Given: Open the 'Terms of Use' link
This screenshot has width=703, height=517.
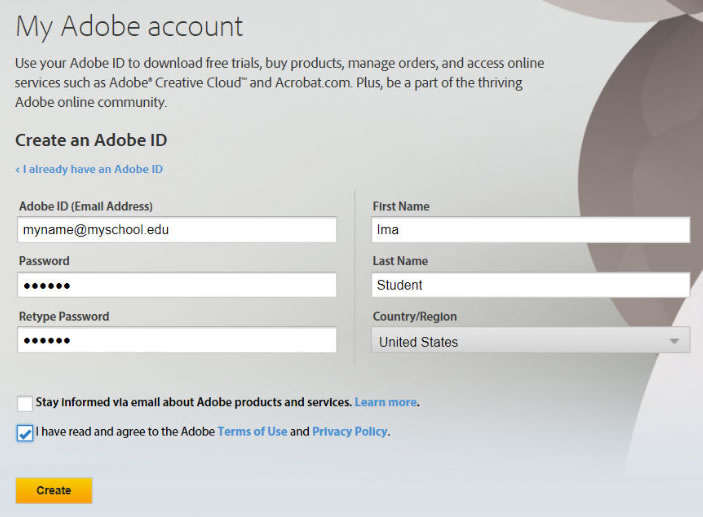Looking at the screenshot, I should coord(252,432).
